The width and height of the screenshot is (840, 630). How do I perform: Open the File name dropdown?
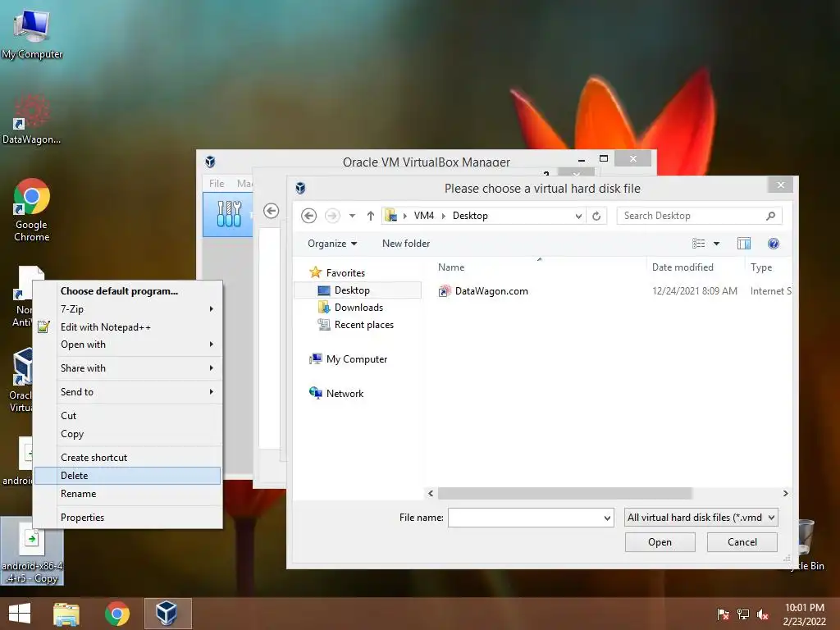[x=607, y=518]
